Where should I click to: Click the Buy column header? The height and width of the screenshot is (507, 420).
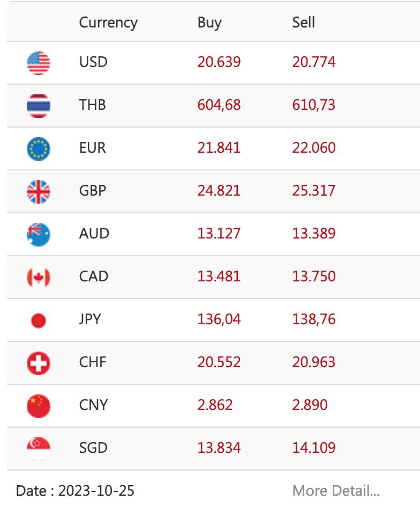(209, 23)
